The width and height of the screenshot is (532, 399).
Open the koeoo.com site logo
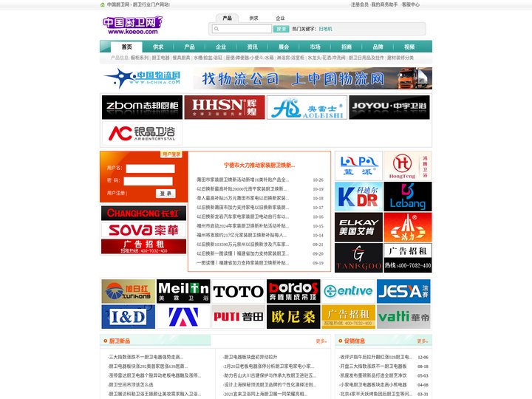(133, 25)
